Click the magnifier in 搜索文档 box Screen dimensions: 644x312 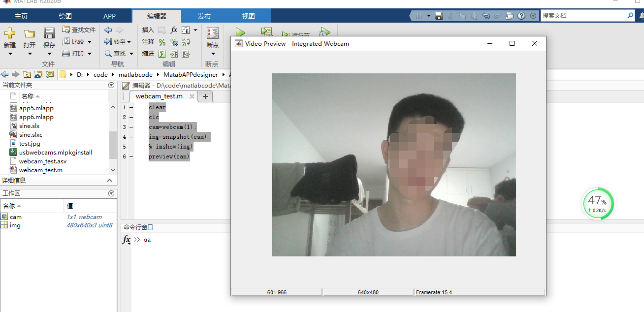point(630,16)
